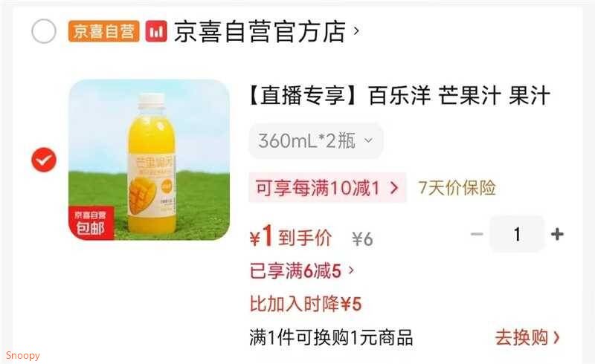Expand the 已享满6减5 discount details
This screenshot has height=364, width=595.
click(302, 271)
